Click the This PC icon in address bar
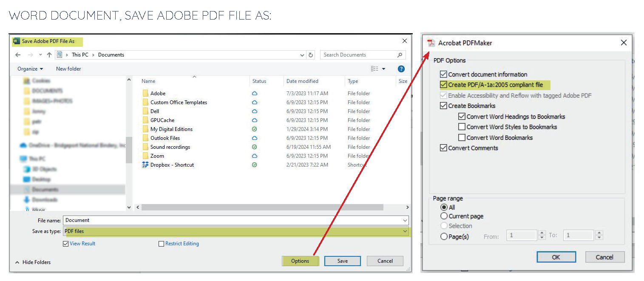Screen dimensions: 644x281 [x=60, y=55]
